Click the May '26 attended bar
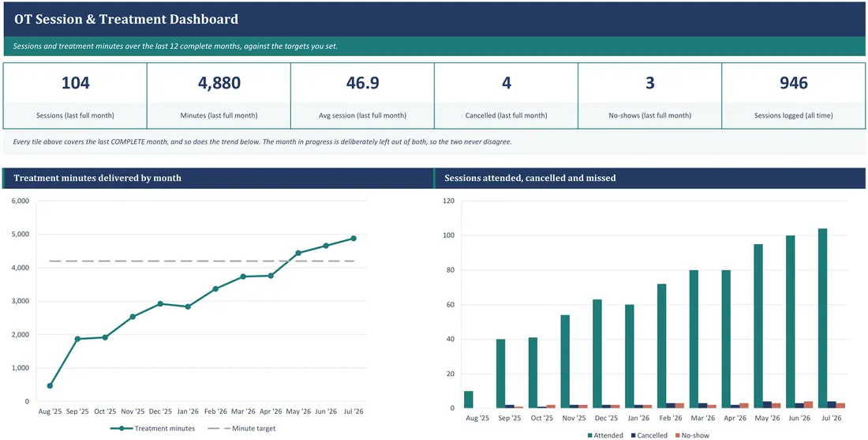 [758, 326]
